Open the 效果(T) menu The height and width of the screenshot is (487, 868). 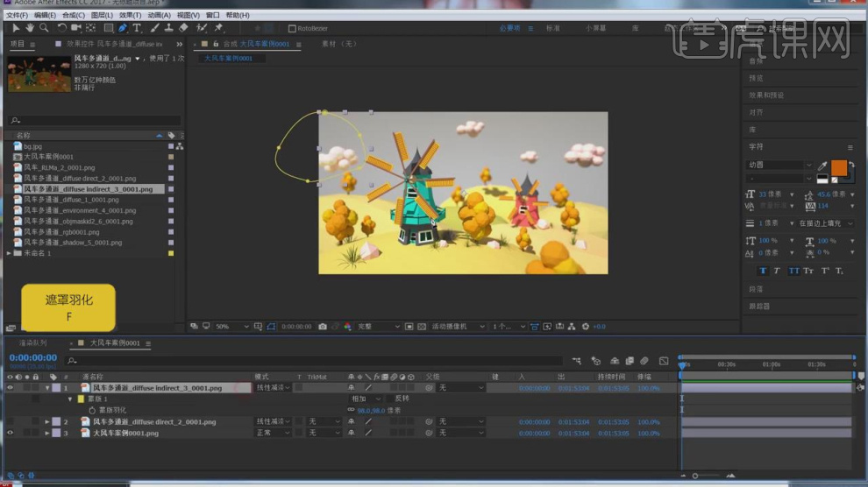point(130,15)
